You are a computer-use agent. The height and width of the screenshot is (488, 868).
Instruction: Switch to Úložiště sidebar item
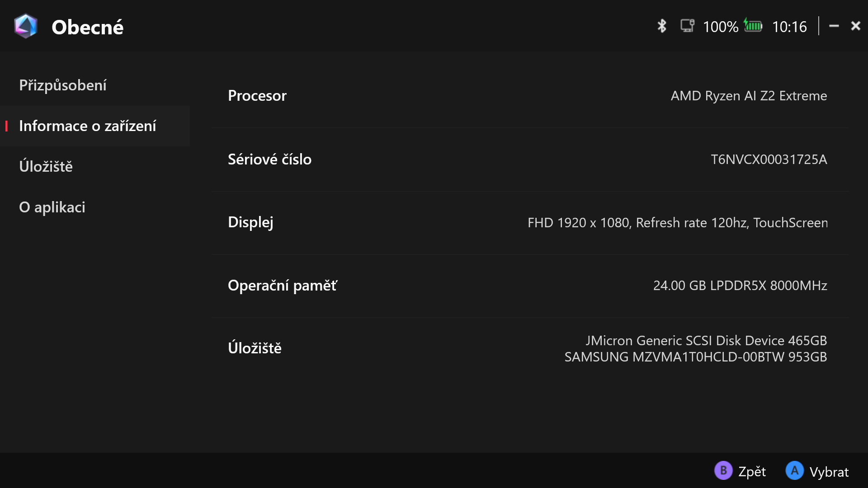click(x=46, y=167)
